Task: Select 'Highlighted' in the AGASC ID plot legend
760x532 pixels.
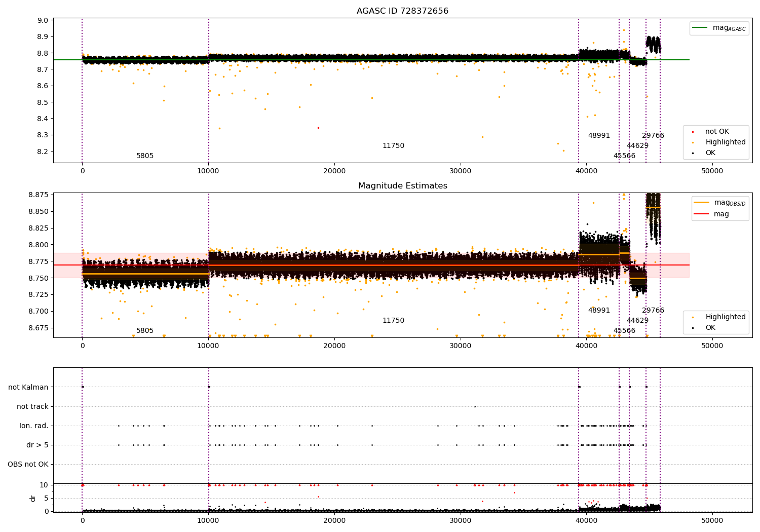Action: (x=726, y=142)
